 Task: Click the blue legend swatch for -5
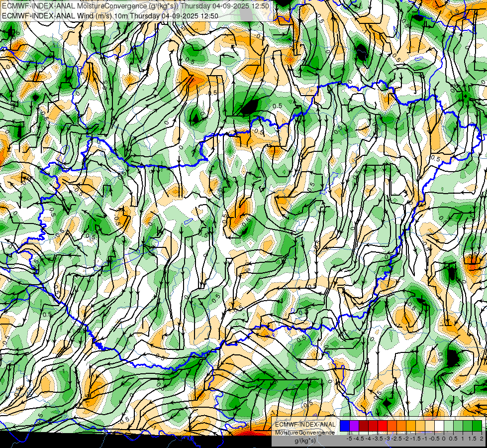[x=345, y=426]
